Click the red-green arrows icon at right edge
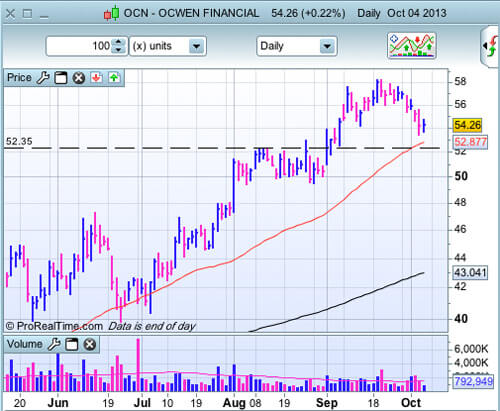 pyautogui.click(x=491, y=46)
